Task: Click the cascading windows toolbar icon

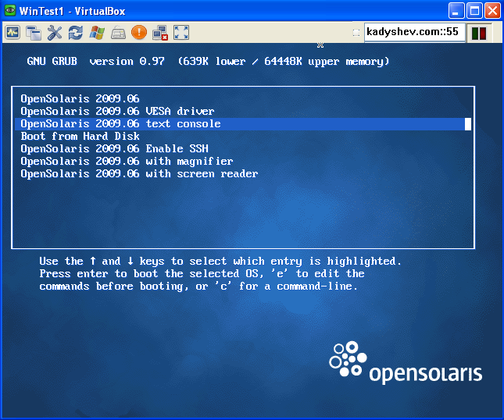Action: pos(34,33)
